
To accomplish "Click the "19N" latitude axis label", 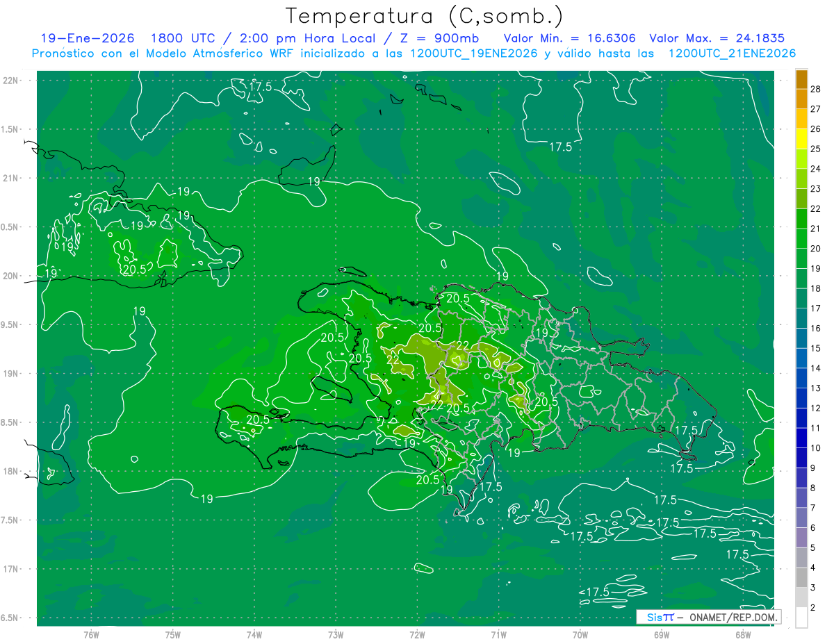I will tap(10, 374).
